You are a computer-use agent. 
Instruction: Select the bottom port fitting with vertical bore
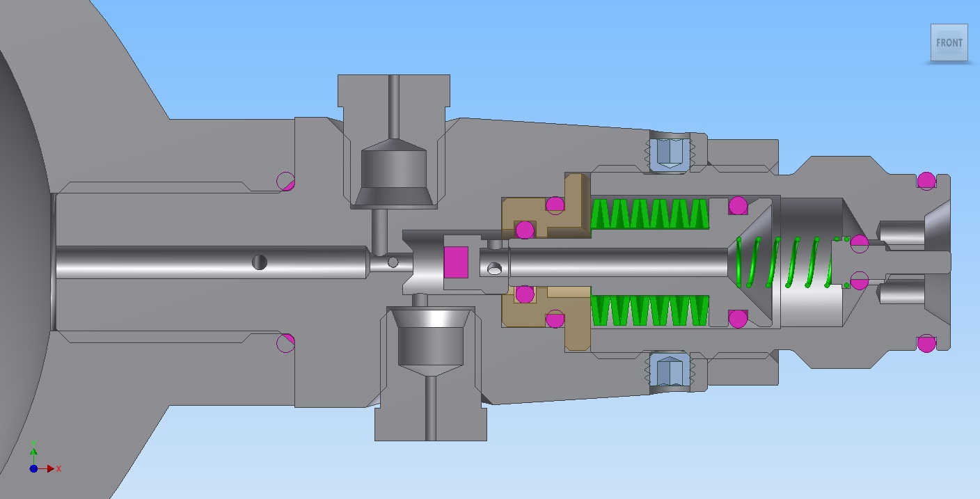tap(431, 374)
